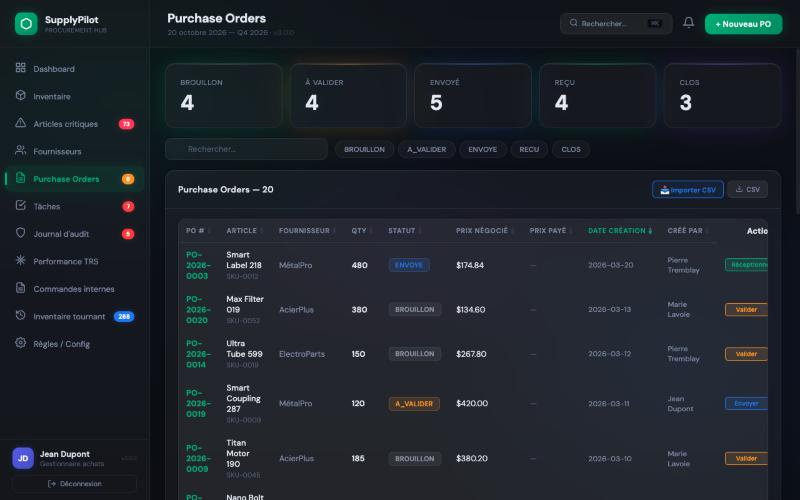Toggle the BROUILLON status filter chip

click(364, 149)
